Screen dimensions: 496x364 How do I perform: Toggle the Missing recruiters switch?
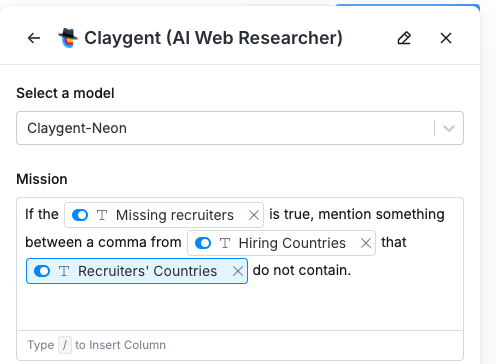coord(80,215)
